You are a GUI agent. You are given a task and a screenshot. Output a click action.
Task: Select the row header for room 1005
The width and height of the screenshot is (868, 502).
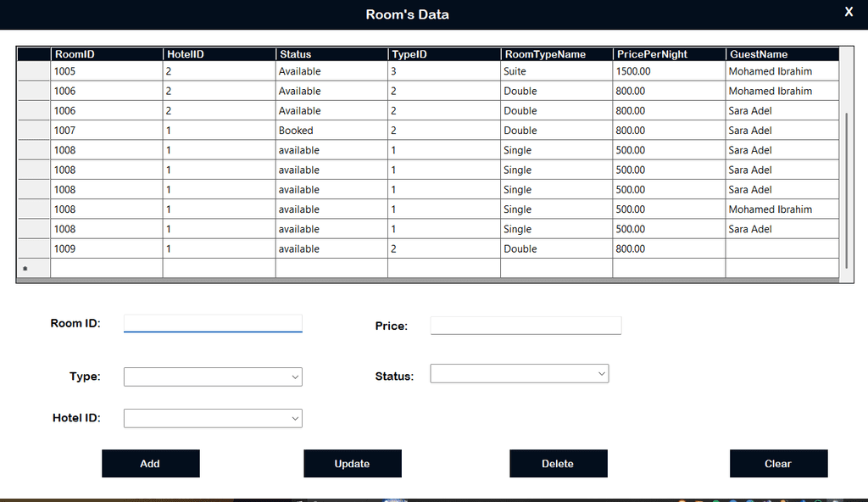(x=34, y=72)
